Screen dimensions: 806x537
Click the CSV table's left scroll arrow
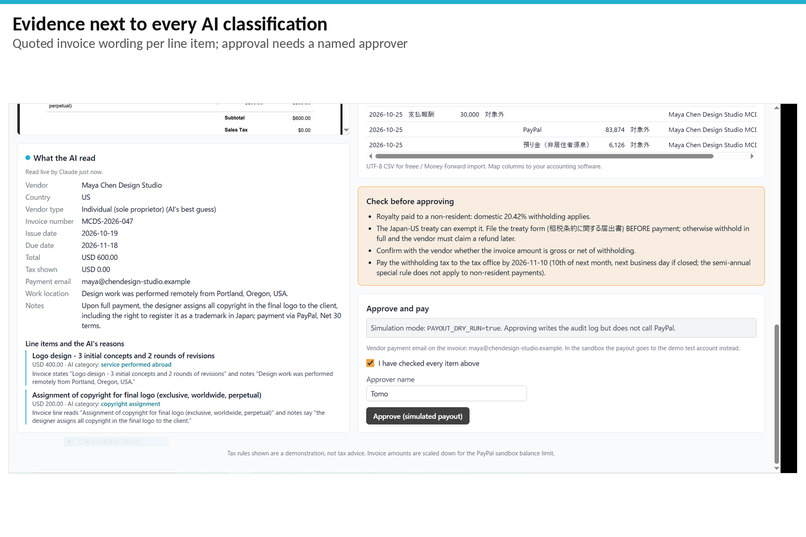click(x=371, y=156)
